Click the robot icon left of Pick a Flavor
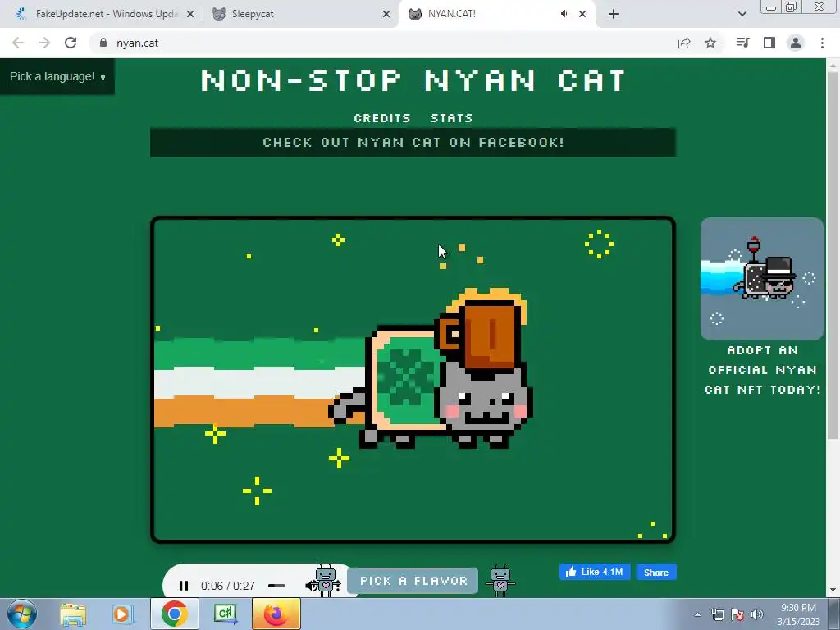 (326, 580)
